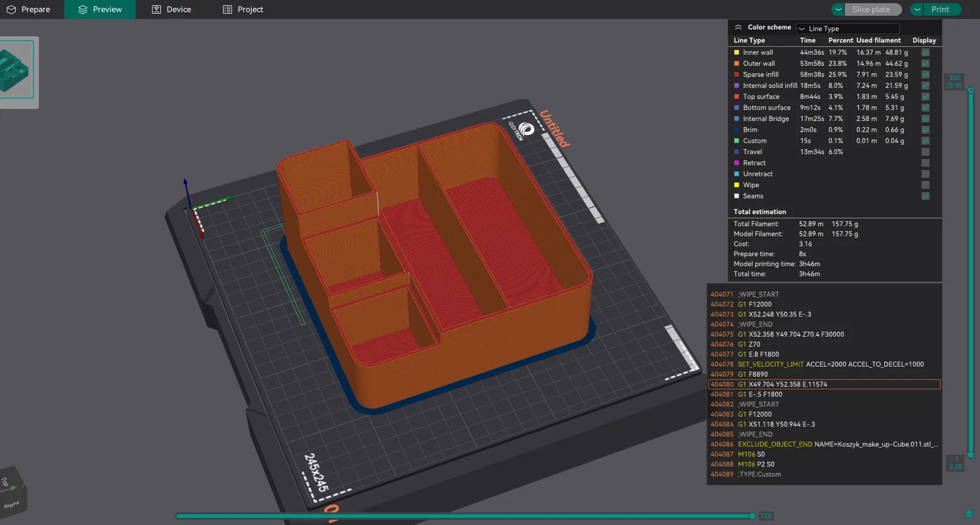The image size is (980, 525).
Task: Click the Device tab icon
Action: (156, 9)
